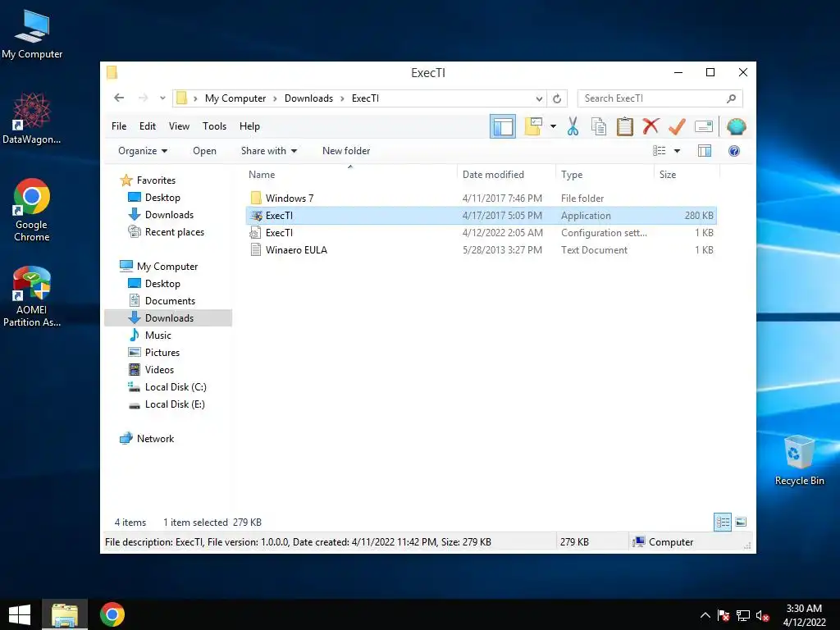The image size is (840, 630).
Task: Toggle the preview pane icon
Action: point(705,151)
